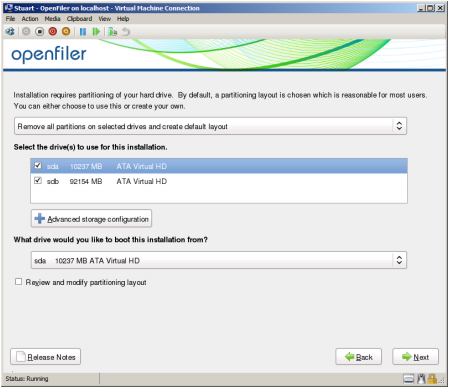449x387 pixels.
Task: Click the Turn Off (stop) toolbar icon
Action: coord(40,32)
